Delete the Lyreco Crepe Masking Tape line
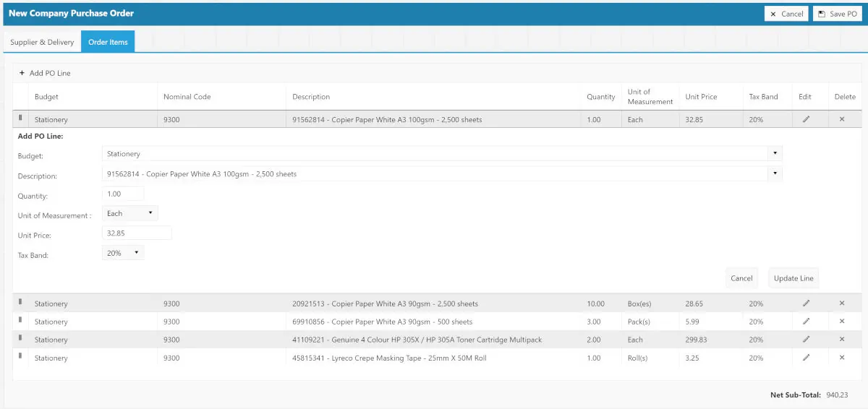 coord(842,358)
